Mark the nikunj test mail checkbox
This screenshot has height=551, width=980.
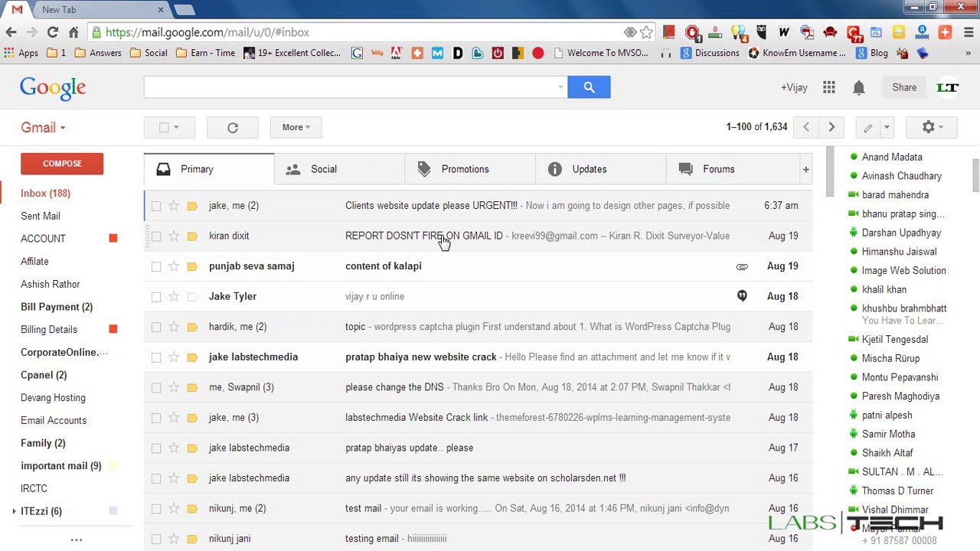pyautogui.click(x=156, y=508)
